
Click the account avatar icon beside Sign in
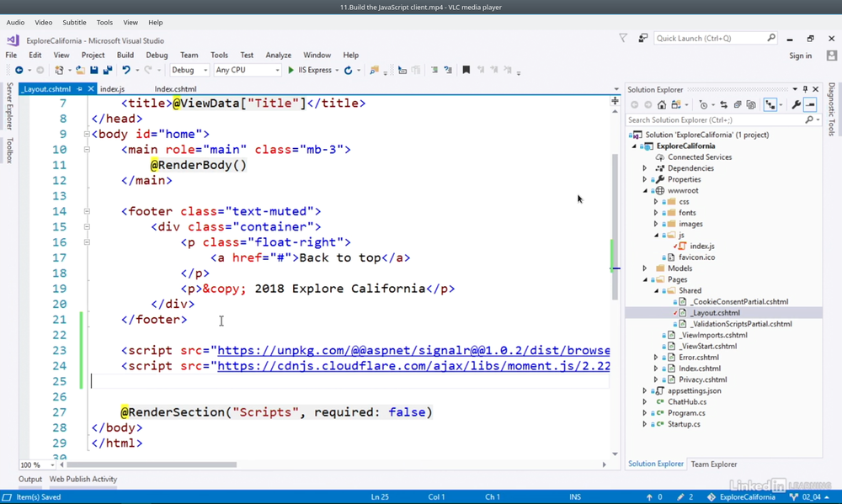[x=832, y=56]
